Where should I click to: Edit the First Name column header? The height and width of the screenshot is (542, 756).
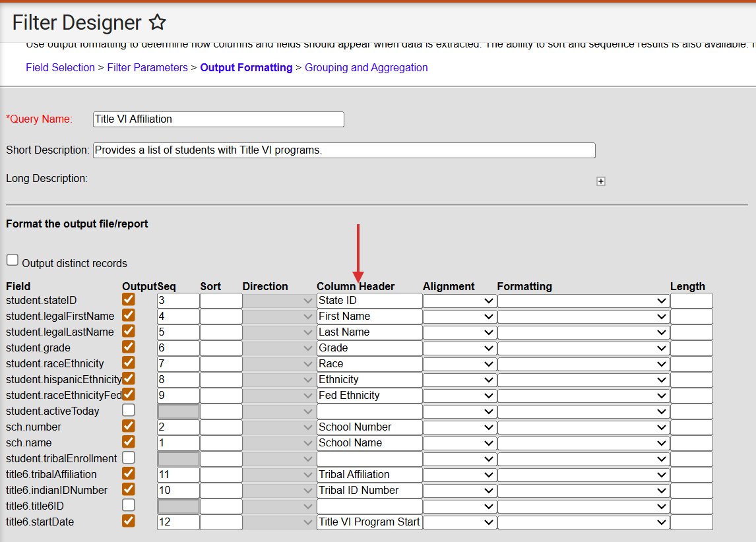369,316
